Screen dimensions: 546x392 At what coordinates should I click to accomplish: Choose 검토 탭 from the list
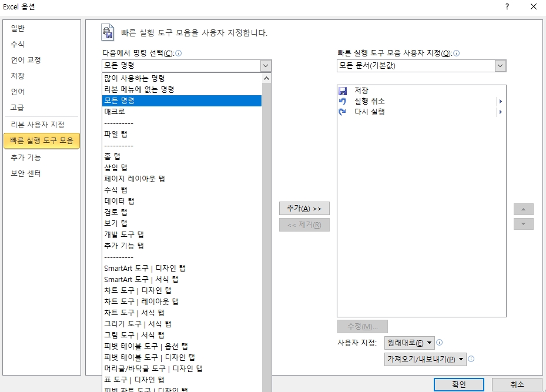182,212
